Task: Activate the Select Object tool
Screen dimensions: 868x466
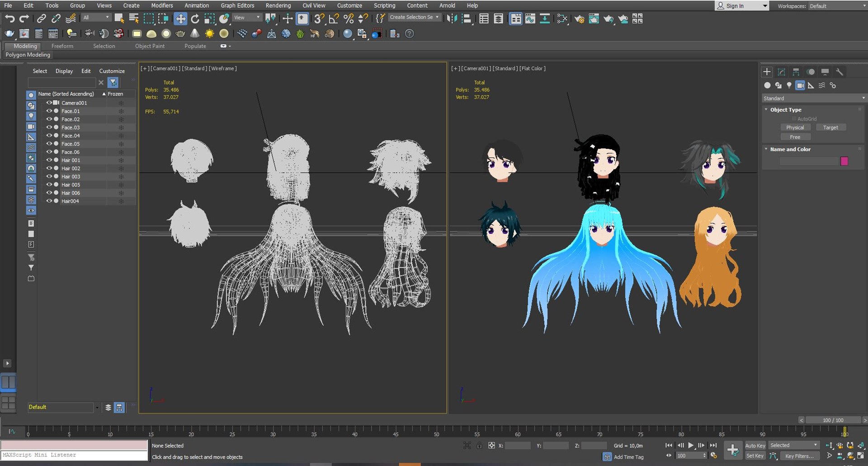Action: point(119,19)
